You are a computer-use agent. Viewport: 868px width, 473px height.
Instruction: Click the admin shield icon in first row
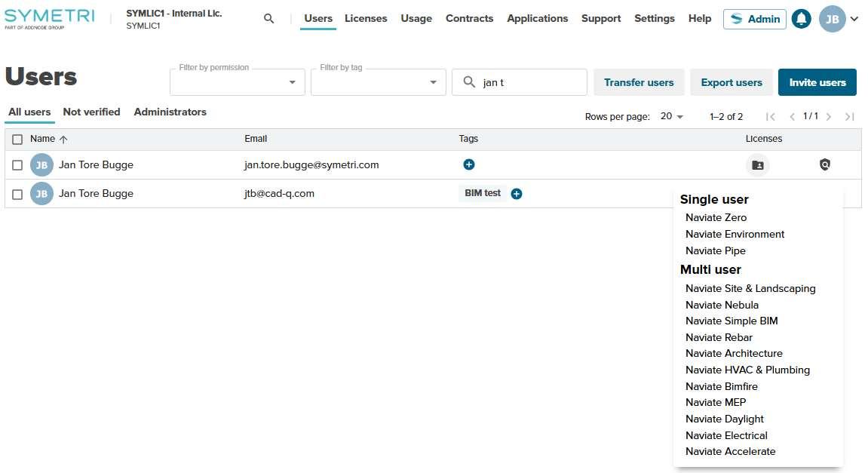[825, 164]
